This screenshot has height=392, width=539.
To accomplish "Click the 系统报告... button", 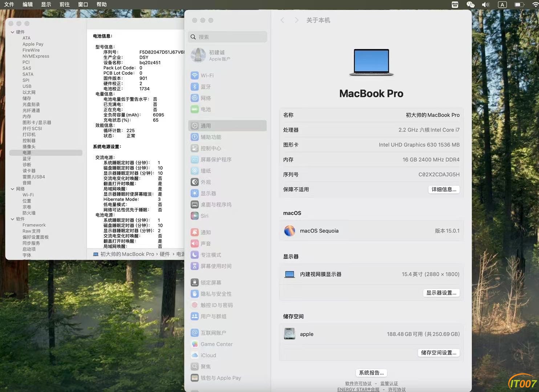I will coord(371,373).
